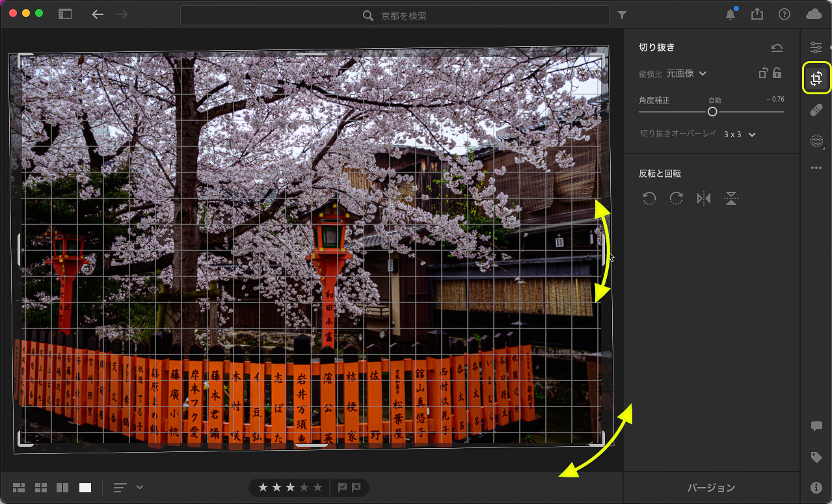Open the keywords panel
The height and width of the screenshot is (504, 832).
coord(816,457)
